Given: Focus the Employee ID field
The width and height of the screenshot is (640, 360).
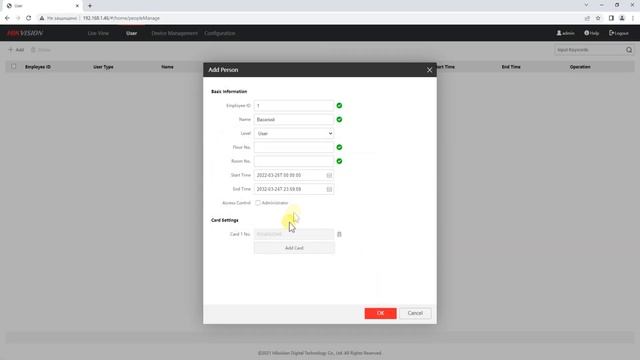Looking at the screenshot, I should [x=294, y=106].
